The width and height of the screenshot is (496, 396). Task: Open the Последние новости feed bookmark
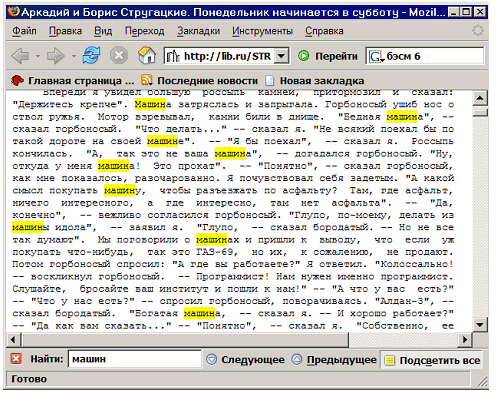(x=199, y=81)
